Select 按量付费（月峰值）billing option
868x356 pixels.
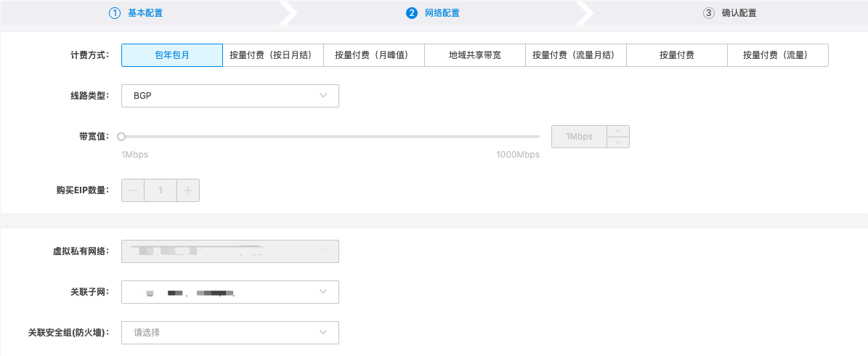tap(373, 55)
